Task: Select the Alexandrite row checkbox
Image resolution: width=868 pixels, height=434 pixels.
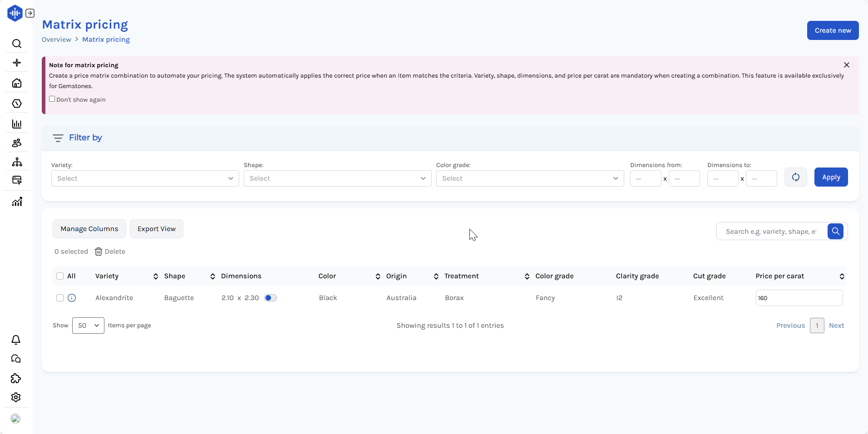Action: pyautogui.click(x=60, y=298)
